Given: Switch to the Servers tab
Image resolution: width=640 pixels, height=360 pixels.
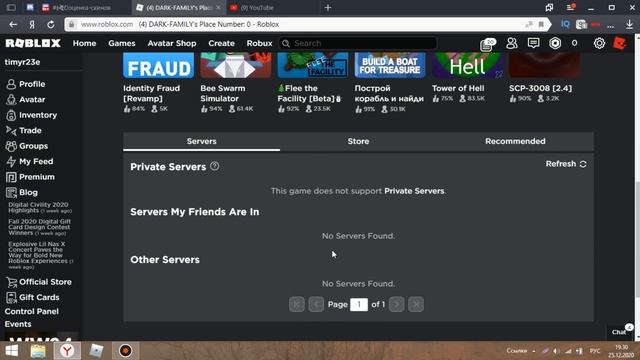Looking at the screenshot, I should (x=202, y=141).
